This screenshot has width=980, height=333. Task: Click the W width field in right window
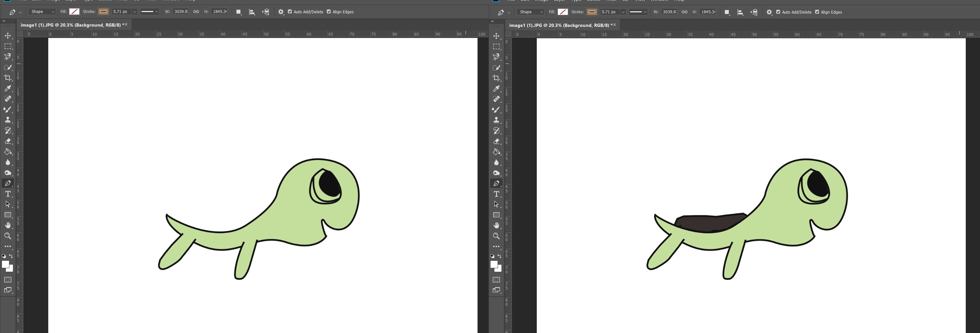click(x=670, y=12)
